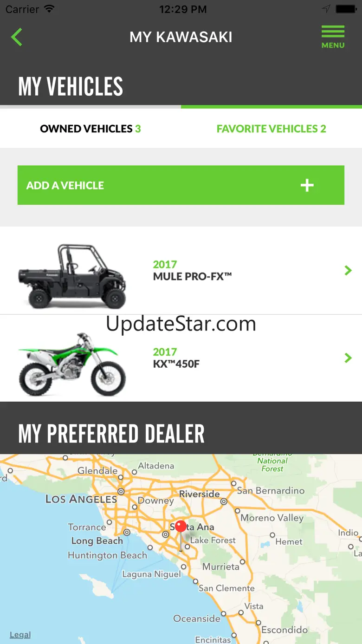This screenshot has width=362, height=644.
Task: Tap the battery indicator icon
Action: 346,9
